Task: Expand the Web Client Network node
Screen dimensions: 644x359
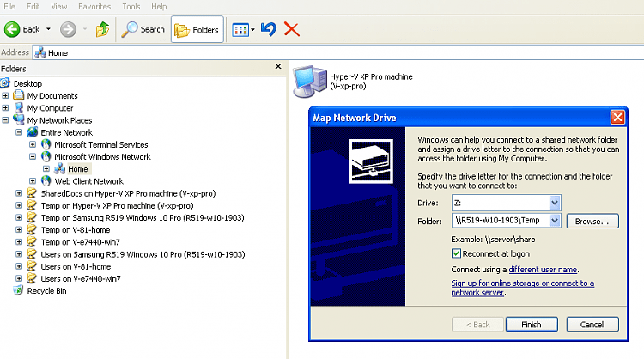Action: pyautogui.click(x=33, y=181)
